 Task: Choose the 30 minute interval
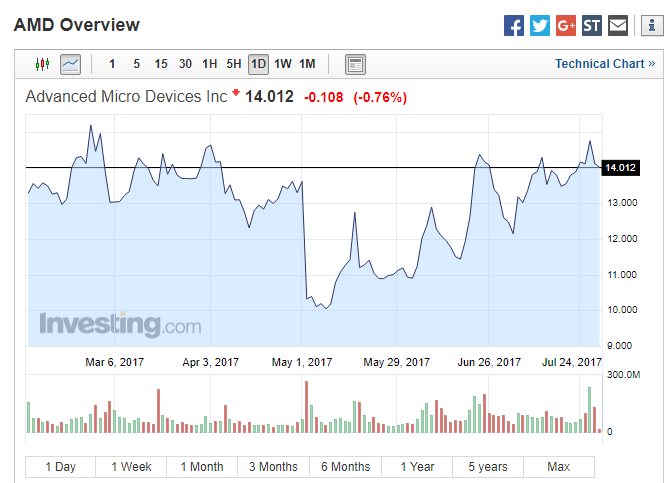(185, 64)
